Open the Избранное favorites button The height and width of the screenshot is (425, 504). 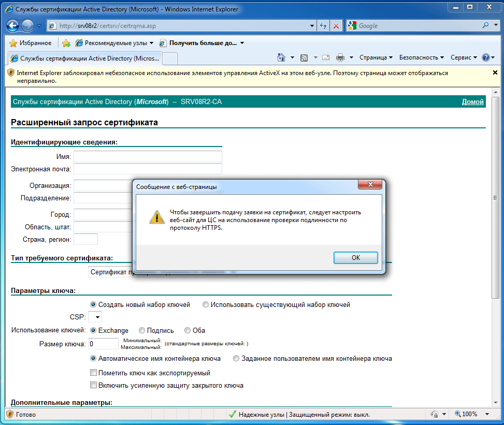click(31, 43)
